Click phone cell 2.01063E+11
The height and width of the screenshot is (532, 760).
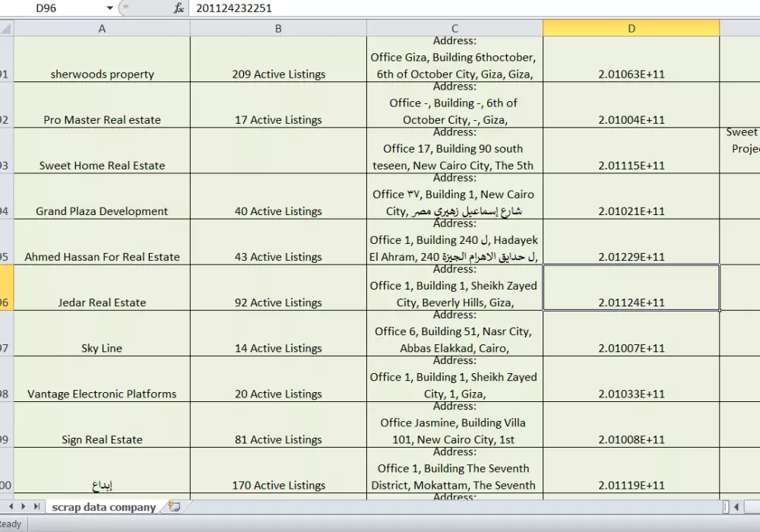(631, 59)
